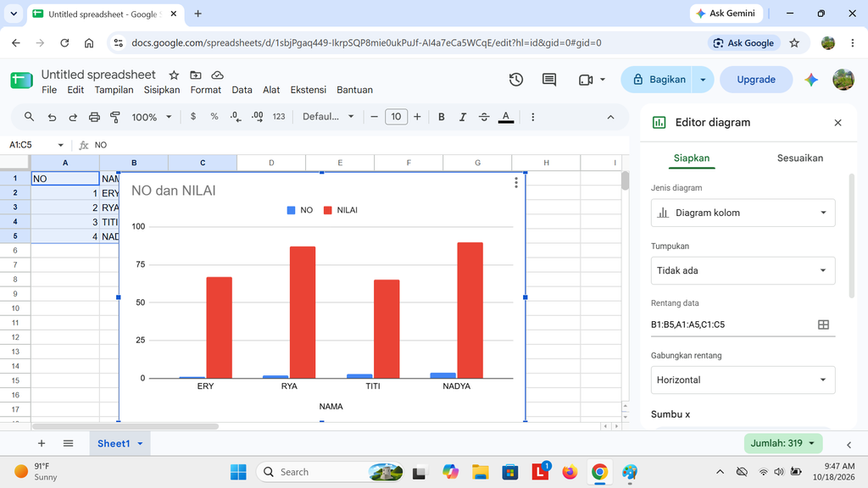Show more toolbar options
This screenshot has height=488, width=868.
point(532,117)
